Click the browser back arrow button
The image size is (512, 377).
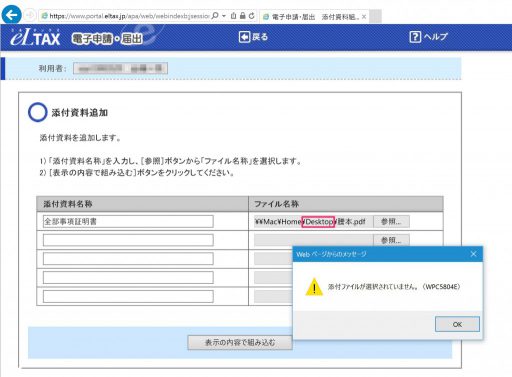coord(12,15)
